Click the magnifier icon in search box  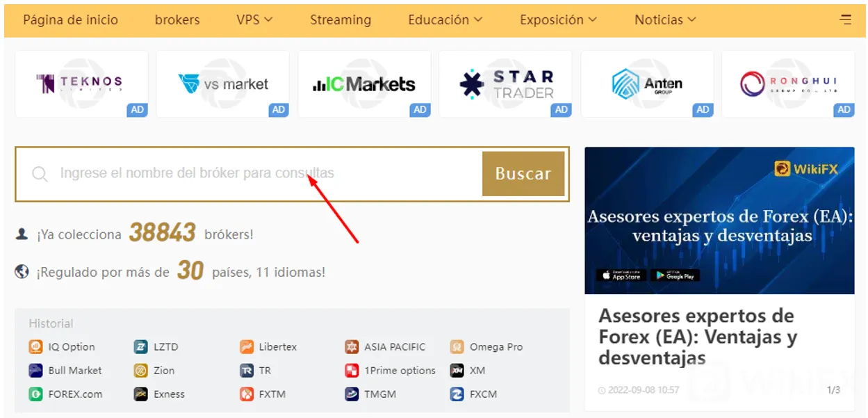point(40,173)
